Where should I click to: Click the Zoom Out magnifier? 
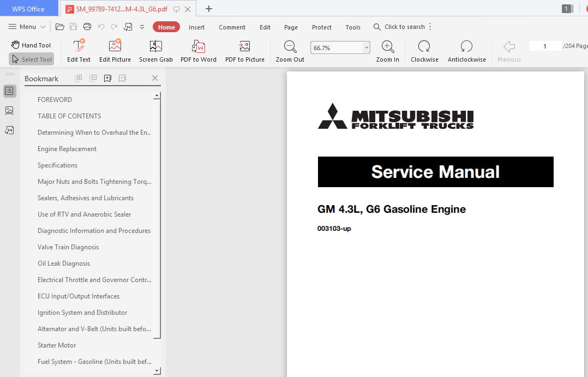(x=290, y=51)
